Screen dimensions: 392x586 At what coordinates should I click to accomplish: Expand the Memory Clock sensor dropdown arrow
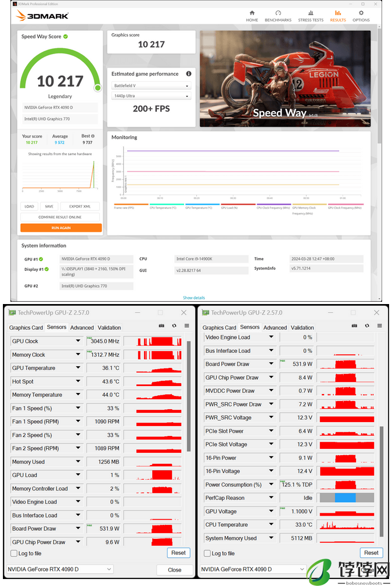78,354
